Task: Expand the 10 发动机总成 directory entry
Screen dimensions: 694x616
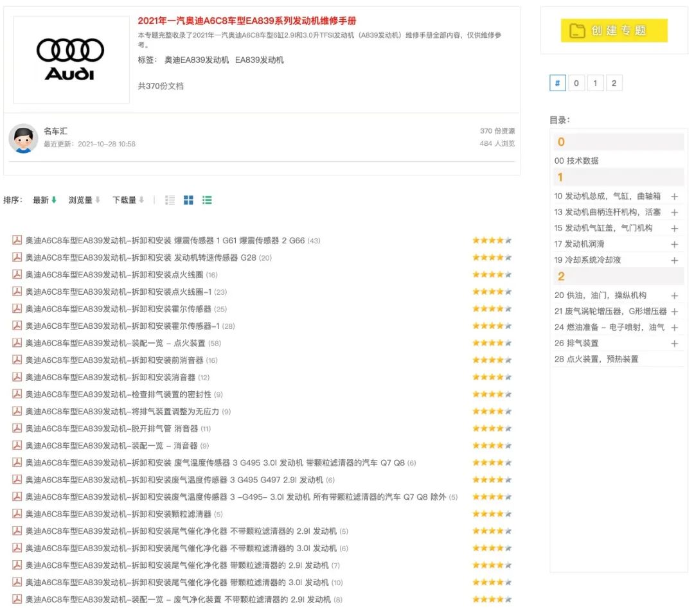Action: 675,195
